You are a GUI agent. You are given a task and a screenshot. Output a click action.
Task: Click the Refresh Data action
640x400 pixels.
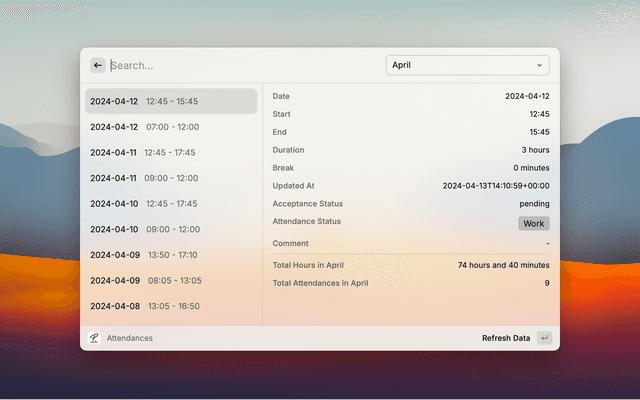(x=506, y=338)
